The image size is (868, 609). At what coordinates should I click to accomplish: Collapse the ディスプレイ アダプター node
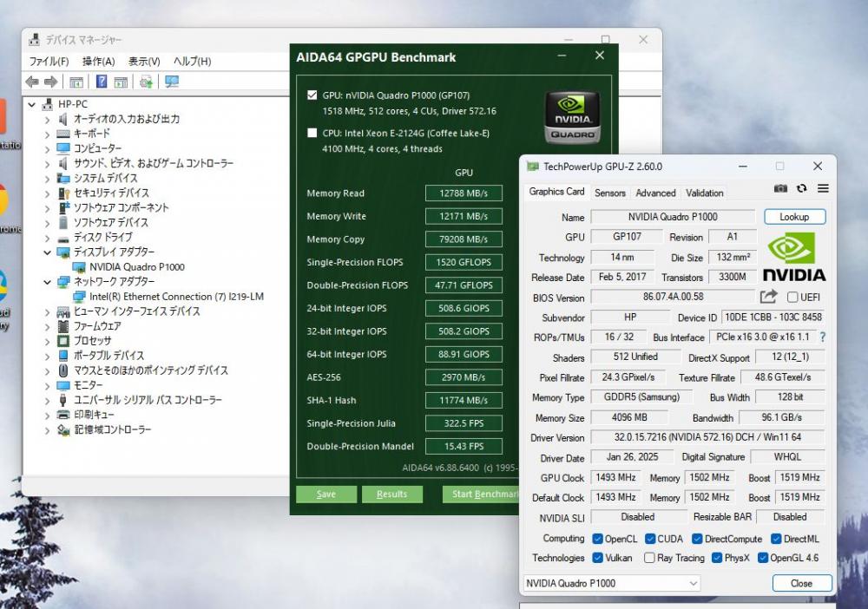(47, 252)
